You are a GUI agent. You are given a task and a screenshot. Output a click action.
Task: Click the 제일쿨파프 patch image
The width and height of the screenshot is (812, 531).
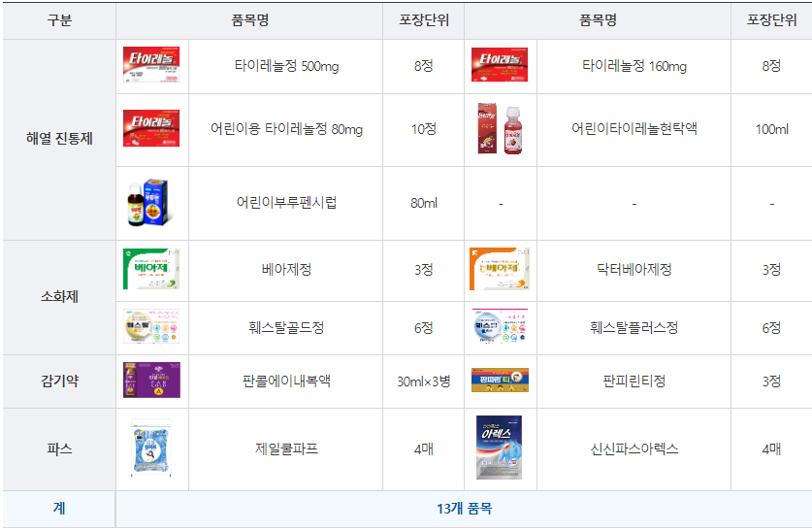(150, 448)
